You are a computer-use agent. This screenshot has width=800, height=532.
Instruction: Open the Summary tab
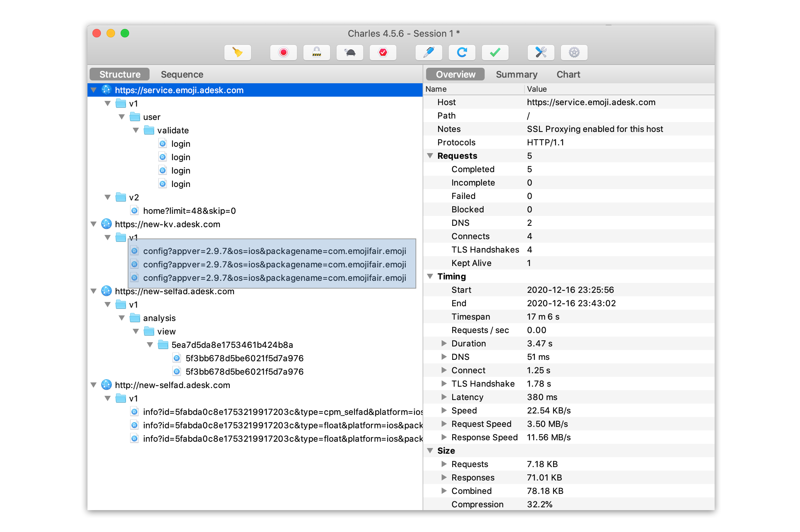[x=516, y=74]
